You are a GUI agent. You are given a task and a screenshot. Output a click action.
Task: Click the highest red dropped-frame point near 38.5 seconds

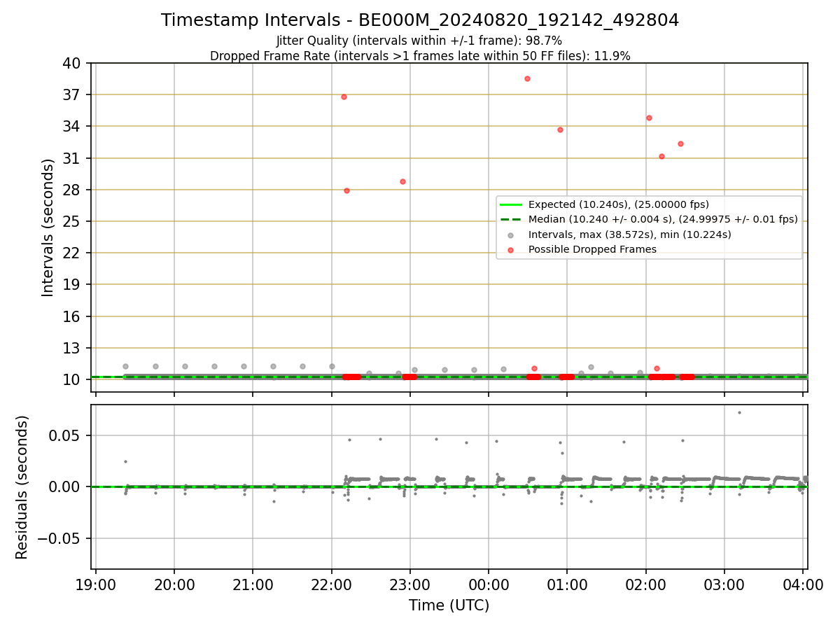527,78
